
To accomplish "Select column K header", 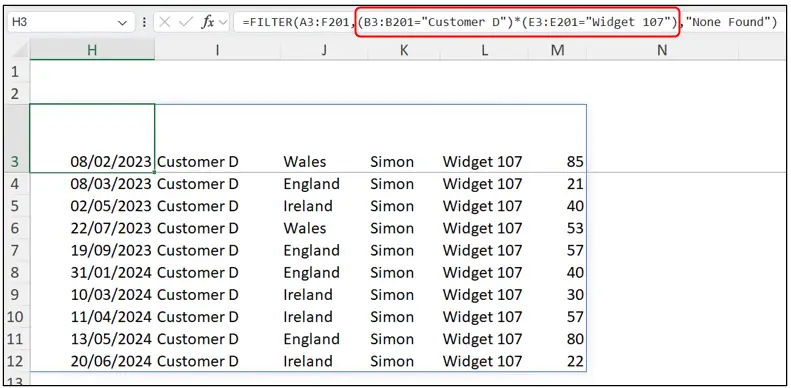I will pyautogui.click(x=403, y=50).
